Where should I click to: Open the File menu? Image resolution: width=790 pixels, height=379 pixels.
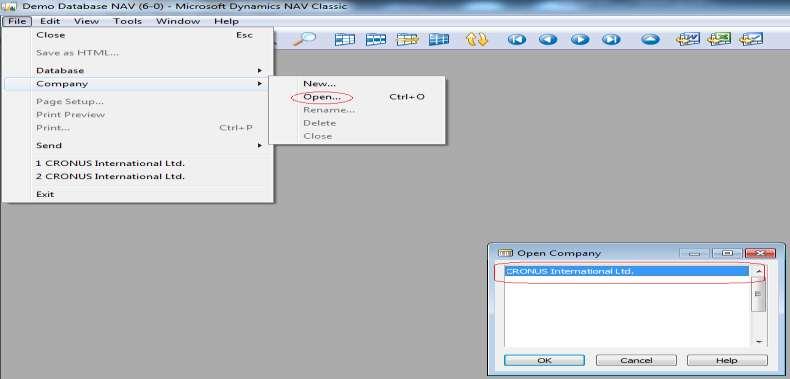17,21
